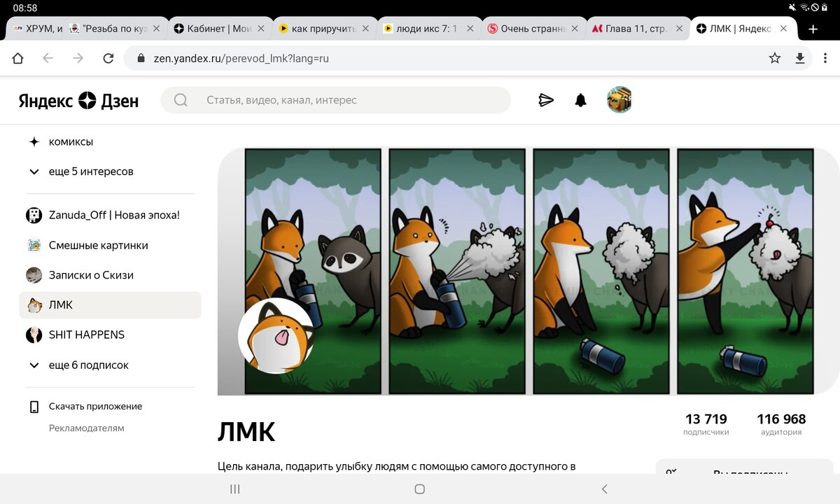840x504 pixels.
Task: Open Zanuda_Off | Новая эпоха! channel
Action: pyautogui.click(x=114, y=215)
